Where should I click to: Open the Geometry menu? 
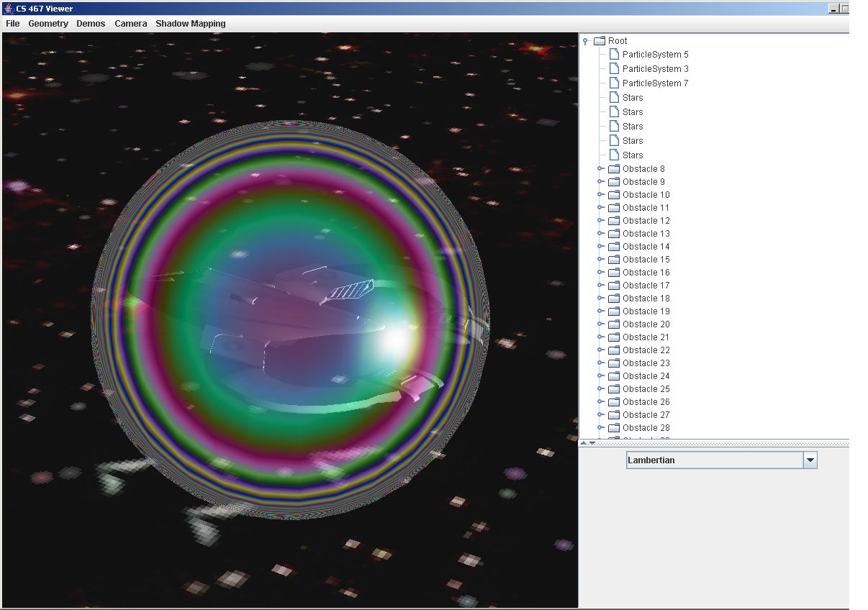point(48,24)
